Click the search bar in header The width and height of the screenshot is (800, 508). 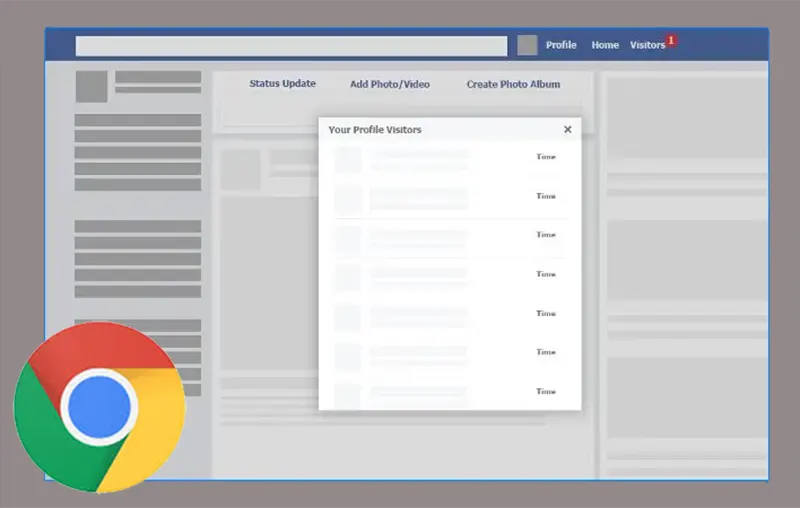pos(291,46)
